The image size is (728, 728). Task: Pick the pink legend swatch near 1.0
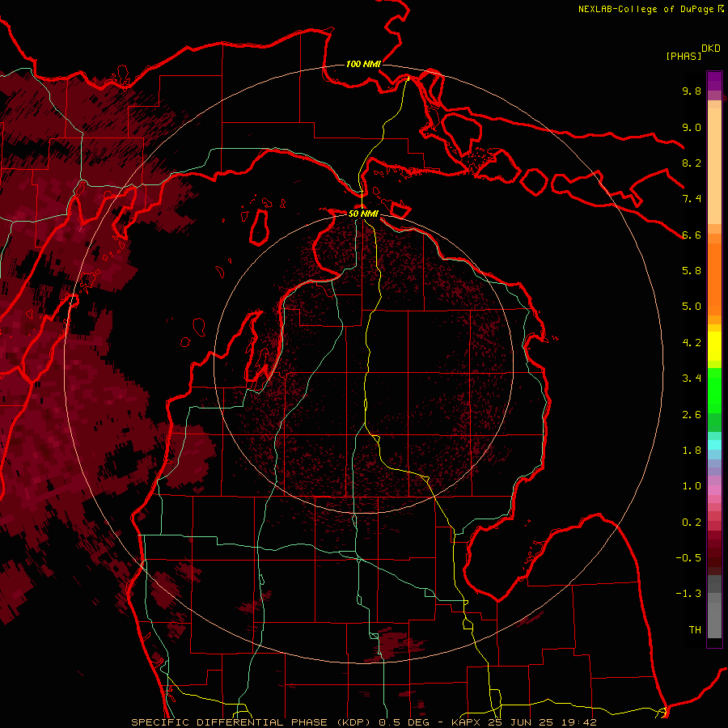(714, 490)
